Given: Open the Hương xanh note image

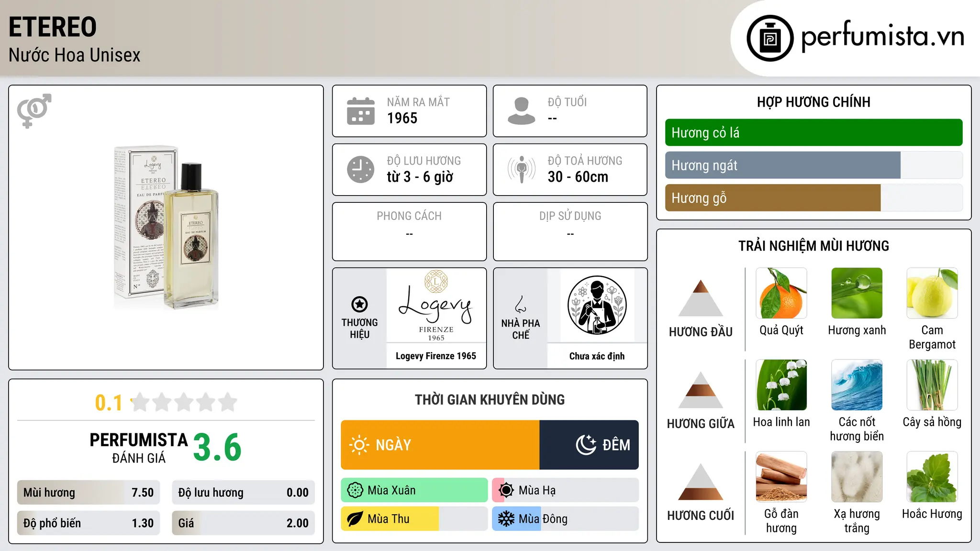Looking at the screenshot, I should 857,293.
